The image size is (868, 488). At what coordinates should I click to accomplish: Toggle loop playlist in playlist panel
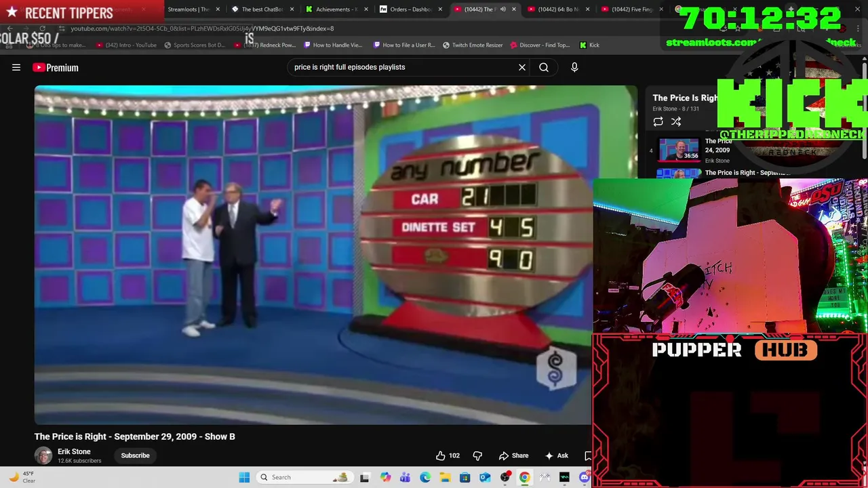pyautogui.click(x=658, y=121)
